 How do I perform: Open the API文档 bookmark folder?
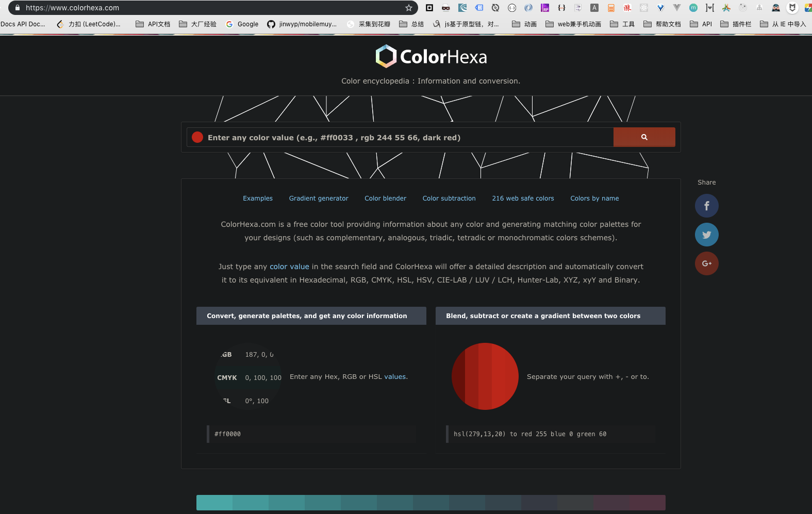pyautogui.click(x=153, y=24)
